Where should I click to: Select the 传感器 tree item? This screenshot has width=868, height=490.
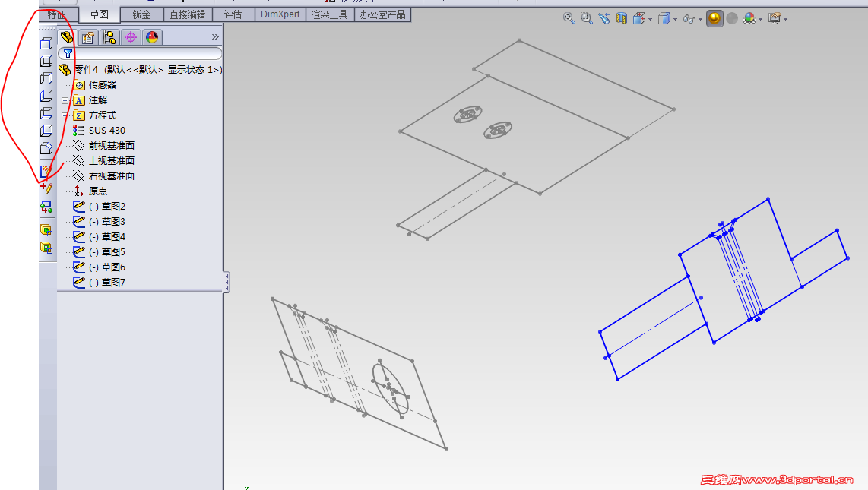[x=103, y=84]
